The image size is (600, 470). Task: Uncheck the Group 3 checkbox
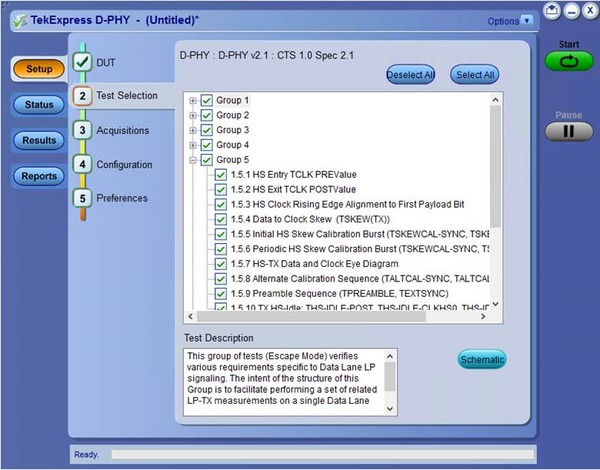pyautogui.click(x=207, y=131)
